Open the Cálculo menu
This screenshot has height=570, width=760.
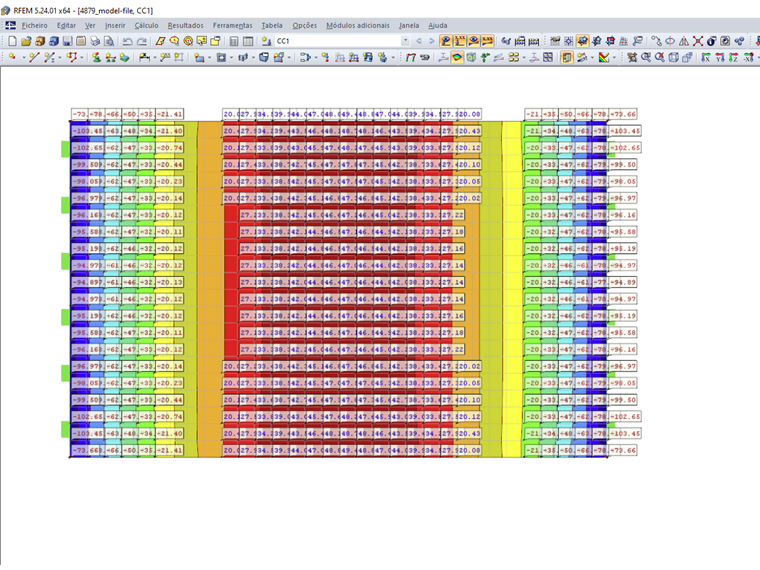coord(146,25)
